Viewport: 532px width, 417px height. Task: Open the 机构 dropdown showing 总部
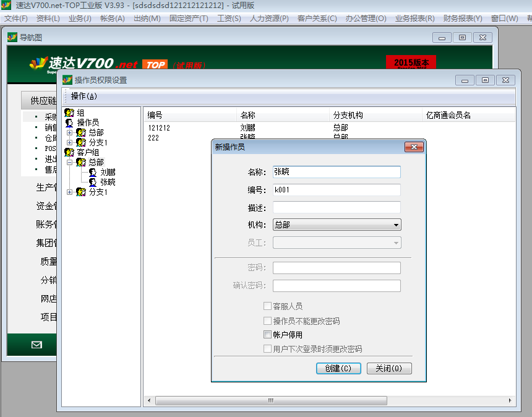pos(337,225)
